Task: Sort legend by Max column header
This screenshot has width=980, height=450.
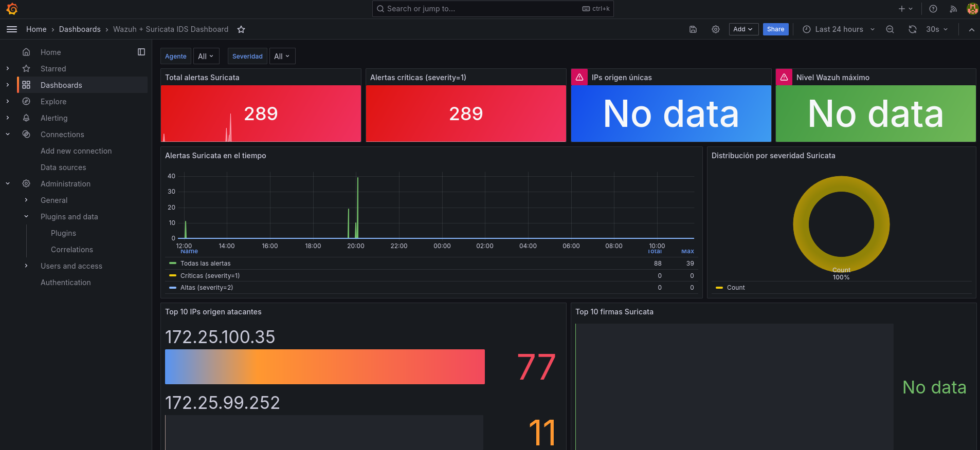Action: click(x=687, y=251)
